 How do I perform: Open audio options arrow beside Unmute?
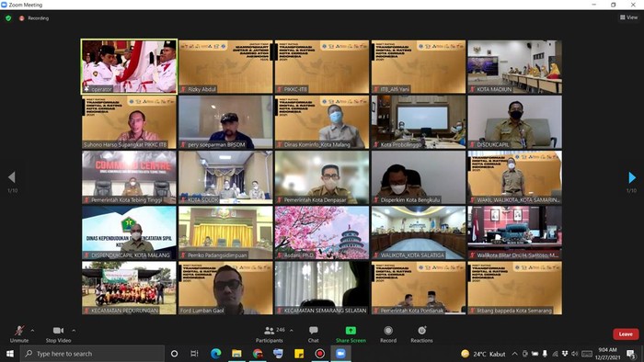pos(32,331)
